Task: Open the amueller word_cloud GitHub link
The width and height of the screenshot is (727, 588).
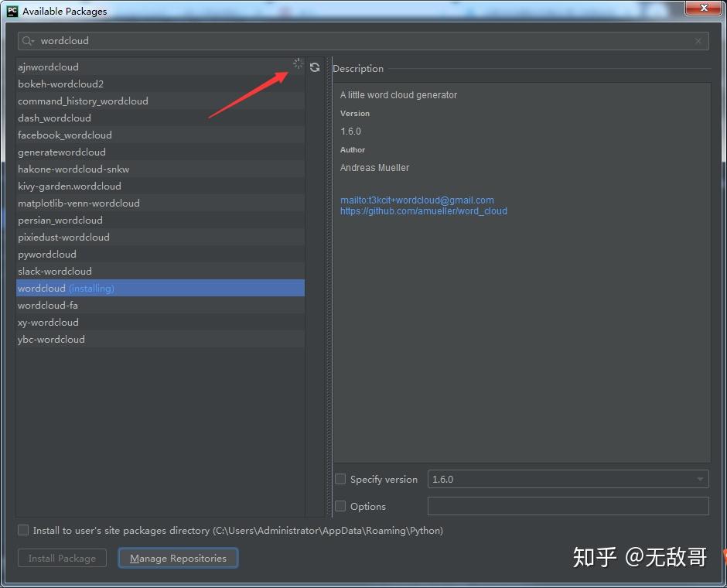Action: point(424,210)
